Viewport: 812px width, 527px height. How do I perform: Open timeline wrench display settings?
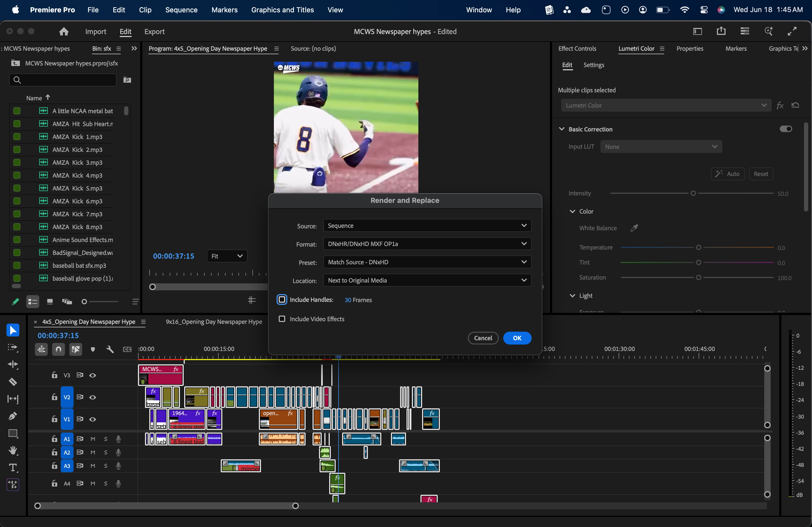(110, 349)
